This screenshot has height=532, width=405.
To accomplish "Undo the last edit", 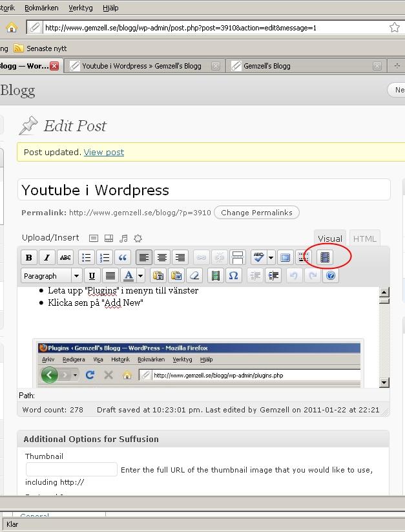I will pos(294,276).
